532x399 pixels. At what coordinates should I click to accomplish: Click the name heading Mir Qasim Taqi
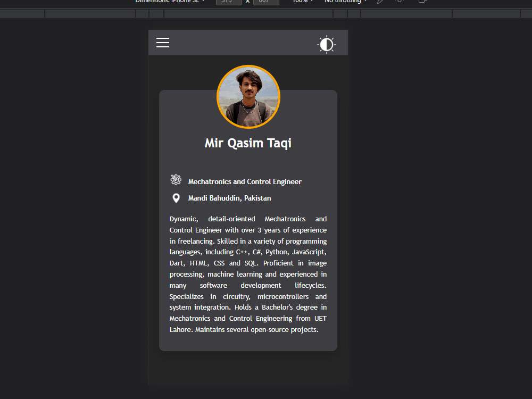pos(248,143)
